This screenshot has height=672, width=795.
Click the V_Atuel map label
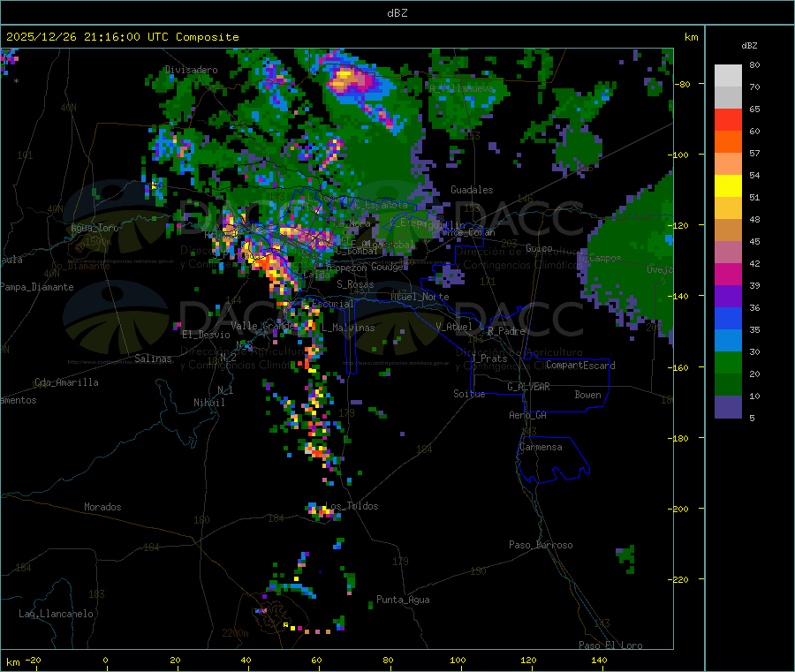(454, 327)
